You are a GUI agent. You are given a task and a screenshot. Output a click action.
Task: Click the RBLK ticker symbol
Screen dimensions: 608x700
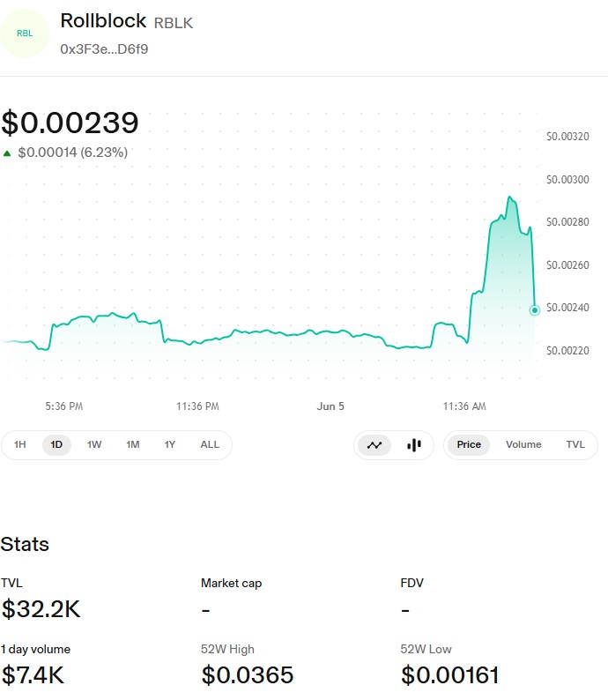click(173, 23)
